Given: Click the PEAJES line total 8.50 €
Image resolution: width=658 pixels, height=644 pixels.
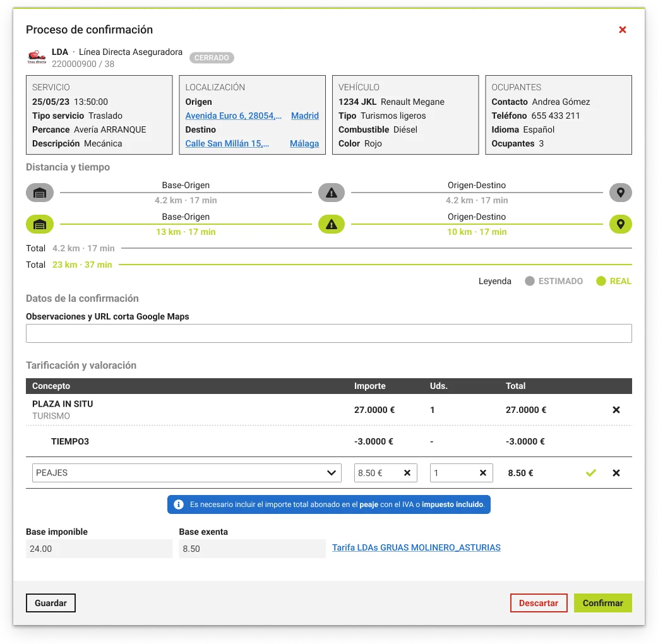Looking at the screenshot, I should 520,474.
